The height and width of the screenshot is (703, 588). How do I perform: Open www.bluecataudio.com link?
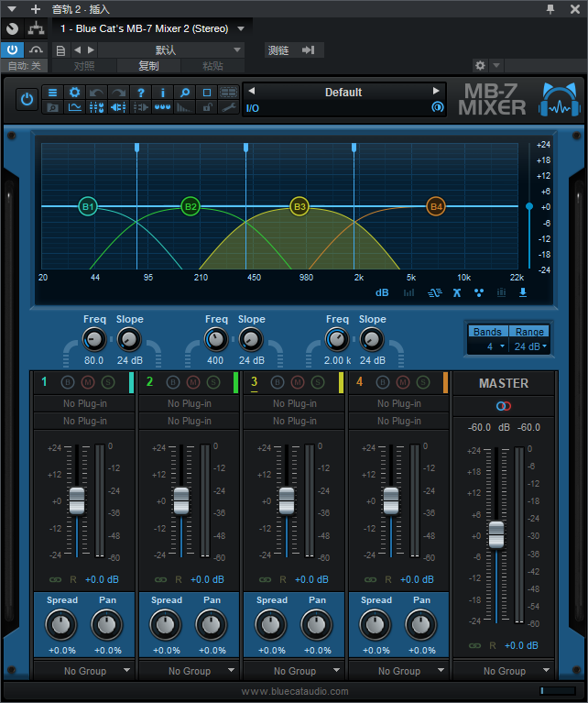[x=294, y=691]
